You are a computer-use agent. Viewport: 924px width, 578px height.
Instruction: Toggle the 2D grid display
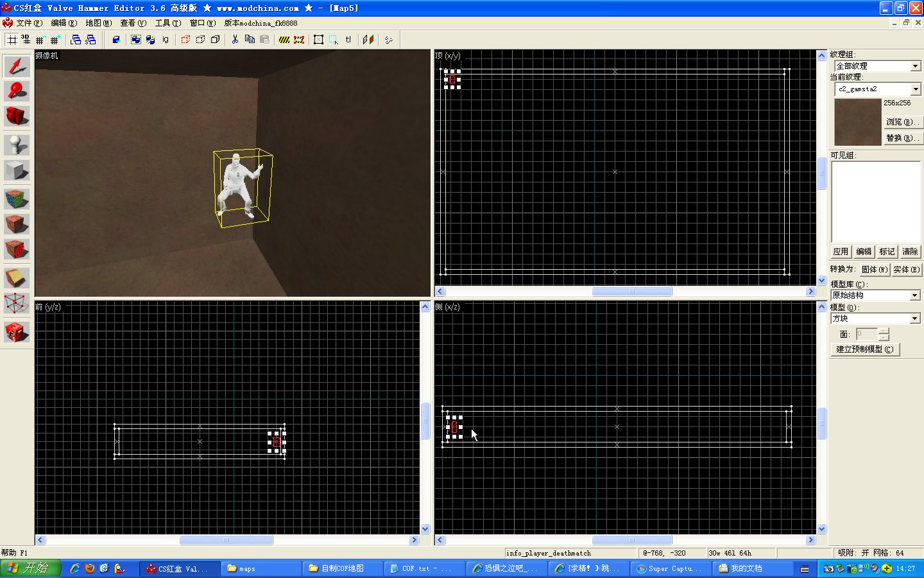click(12, 40)
